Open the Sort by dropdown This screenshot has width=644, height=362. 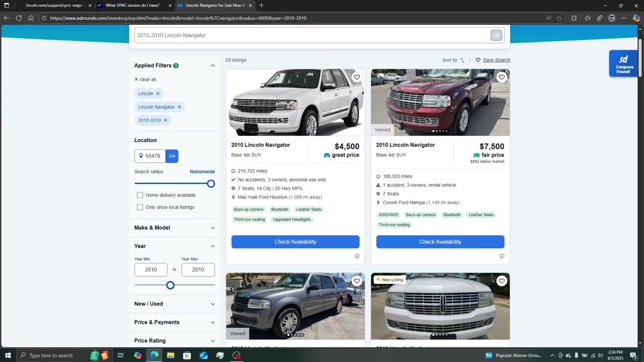[x=453, y=60]
